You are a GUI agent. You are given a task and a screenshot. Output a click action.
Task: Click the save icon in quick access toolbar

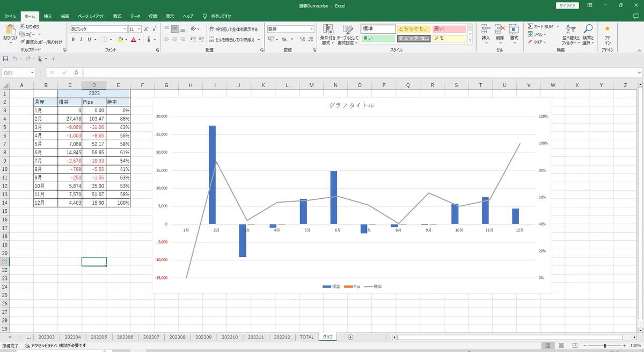tap(5, 59)
